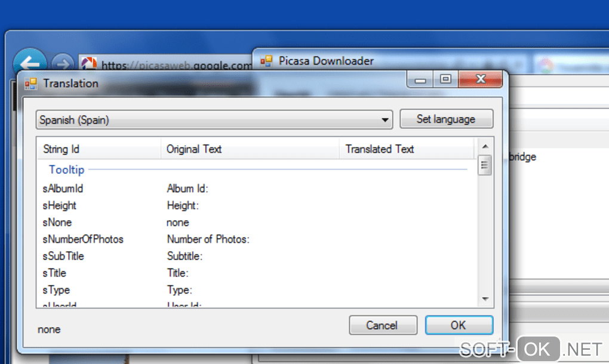This screenshot has height=364, width=609.
Task: Click the 'none' original text cell
Action: 177,223
